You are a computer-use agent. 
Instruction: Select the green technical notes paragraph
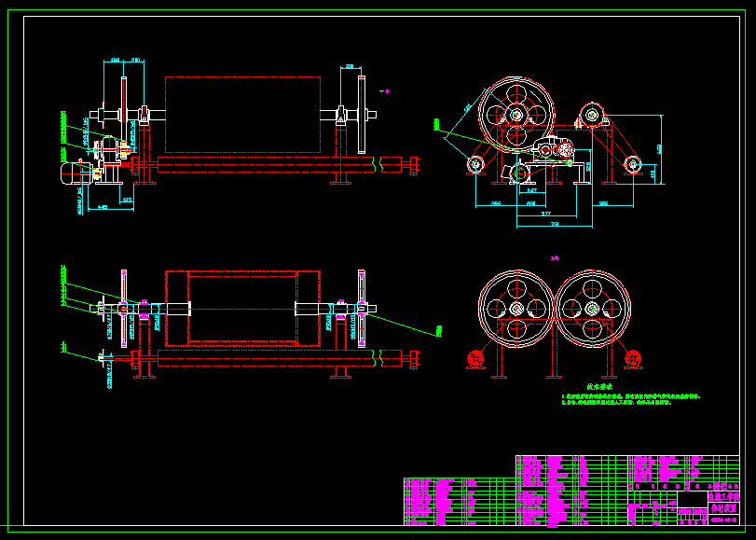click(x=631, y=399)
